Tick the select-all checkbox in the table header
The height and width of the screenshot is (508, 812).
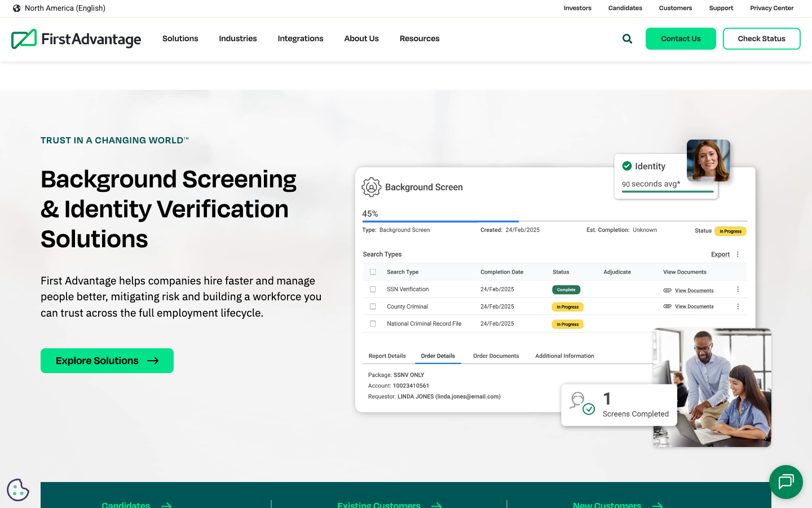click(x=373, y=272)
